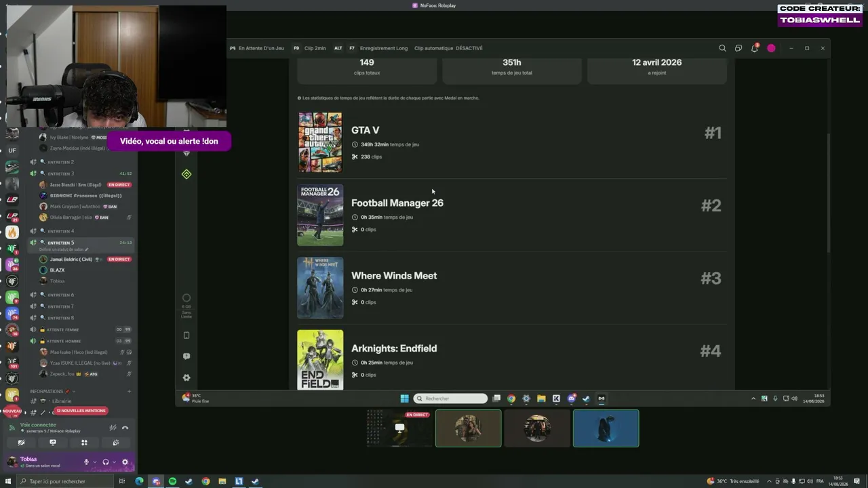Jump to '12 NOUVELLES MENTIONS' in Discord
This screenshot has width=868, height=488.
point(81,411)
